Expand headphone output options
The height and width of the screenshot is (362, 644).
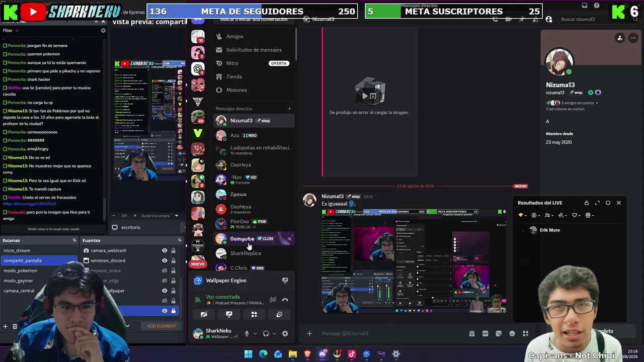click(274, 334)
